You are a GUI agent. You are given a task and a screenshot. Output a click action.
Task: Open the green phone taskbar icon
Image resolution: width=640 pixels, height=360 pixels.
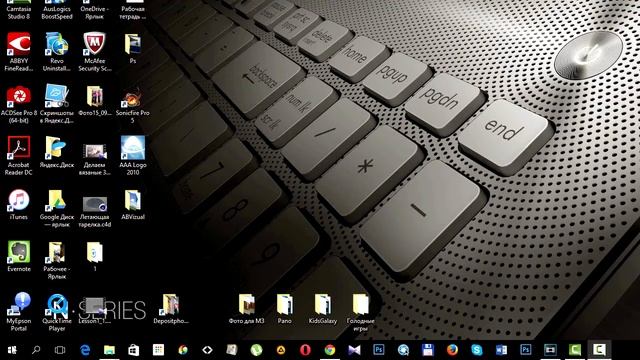pyautogui.click(x=256, y=350)
